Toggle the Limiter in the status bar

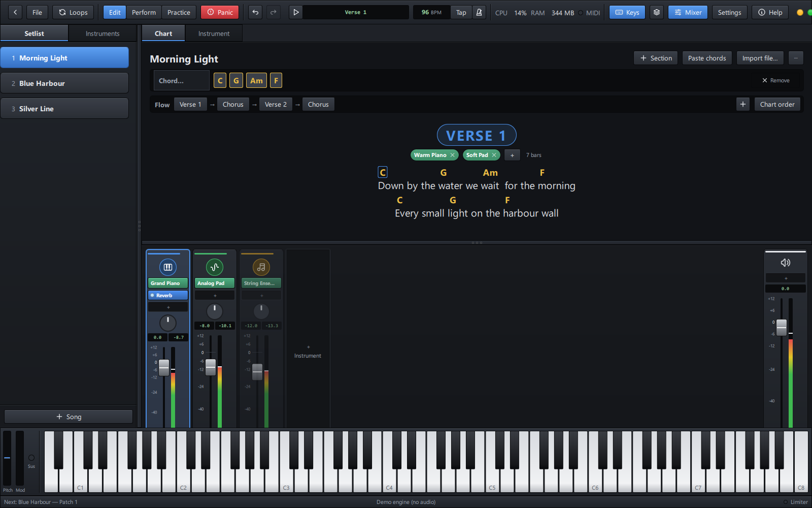coord(796,502)
